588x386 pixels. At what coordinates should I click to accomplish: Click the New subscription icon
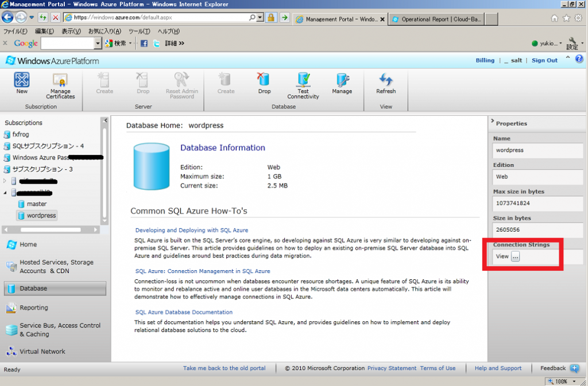(x=22, y=81)
